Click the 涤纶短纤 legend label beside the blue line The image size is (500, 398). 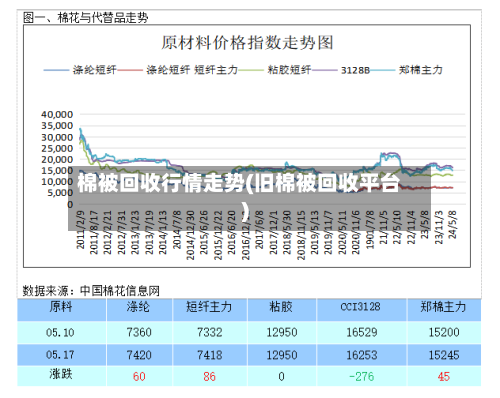(95, 70)
